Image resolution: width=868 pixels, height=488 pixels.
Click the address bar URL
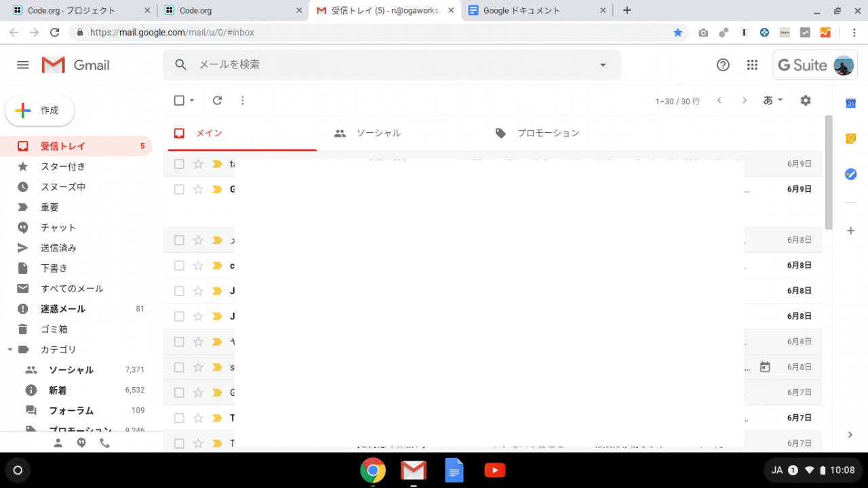172,33
